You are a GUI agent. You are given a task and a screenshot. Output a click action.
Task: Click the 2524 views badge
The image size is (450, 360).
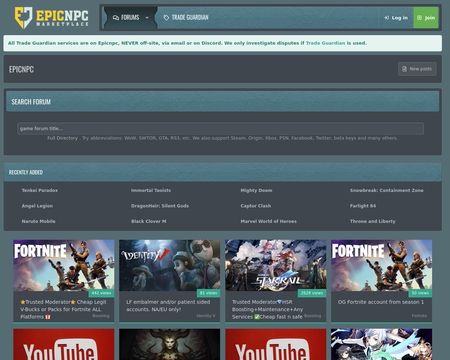[312, 293]
